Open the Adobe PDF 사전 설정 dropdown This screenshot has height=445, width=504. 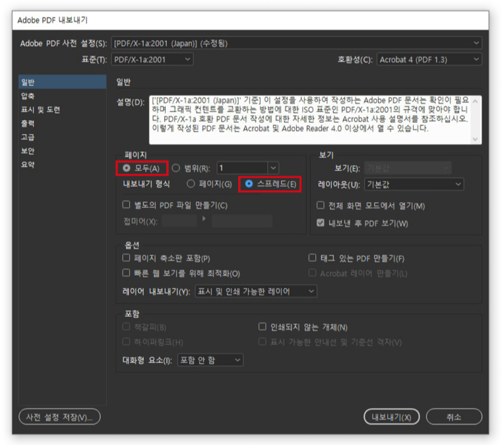coord(296,43)
